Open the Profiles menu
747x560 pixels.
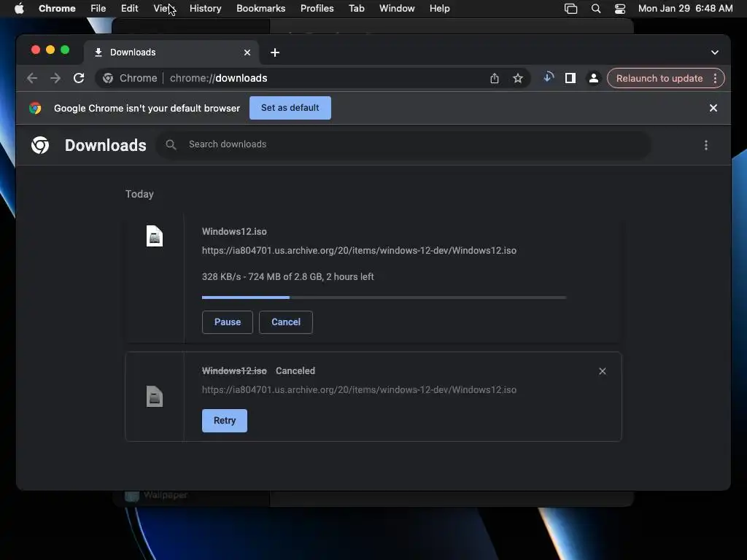pyautogui.click(x=317, y=8)
